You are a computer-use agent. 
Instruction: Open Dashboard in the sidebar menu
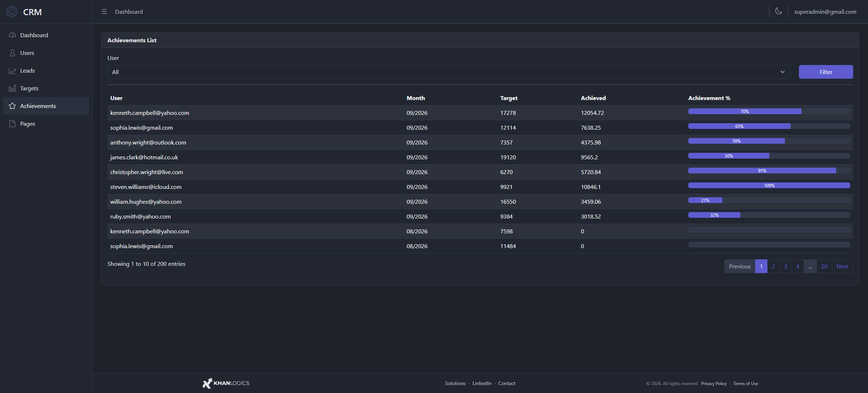pos(46,35)
